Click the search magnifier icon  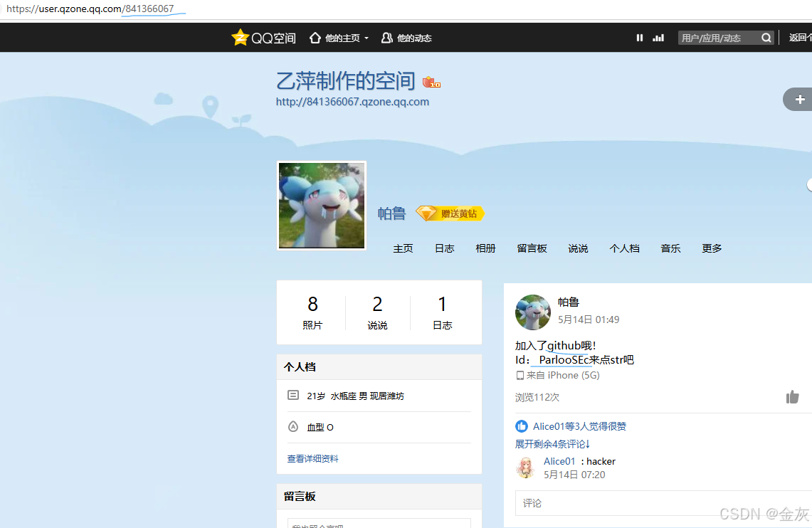click(766, 38)
